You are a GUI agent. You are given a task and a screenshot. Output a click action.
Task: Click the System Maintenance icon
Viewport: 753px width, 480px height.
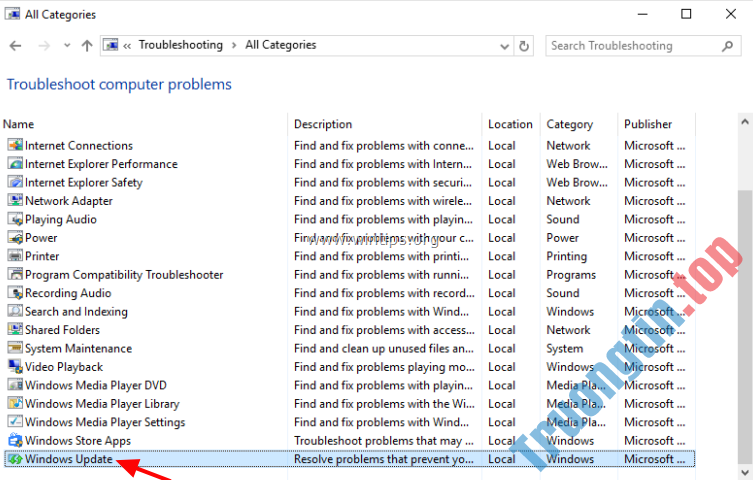[15, 348]
